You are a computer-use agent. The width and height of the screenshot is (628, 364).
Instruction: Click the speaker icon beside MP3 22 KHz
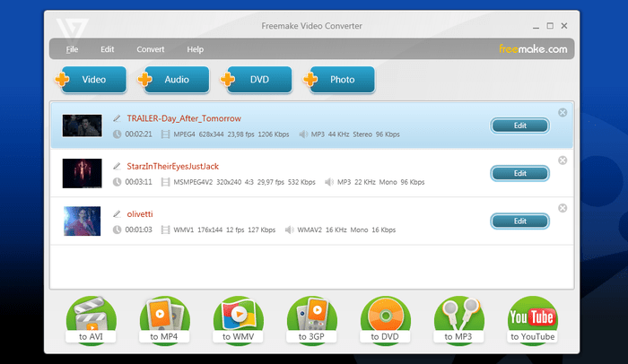329,182
